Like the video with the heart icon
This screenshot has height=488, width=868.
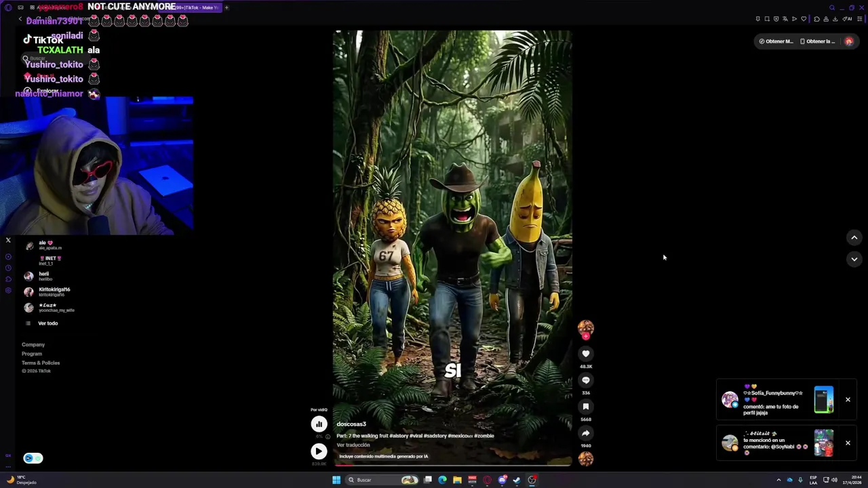586,354
